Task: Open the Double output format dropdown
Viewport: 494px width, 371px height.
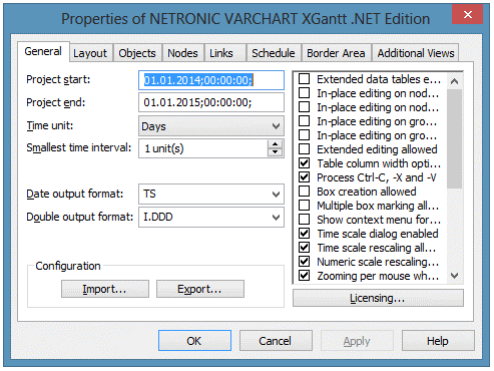Action: click(x=211, y=217)
